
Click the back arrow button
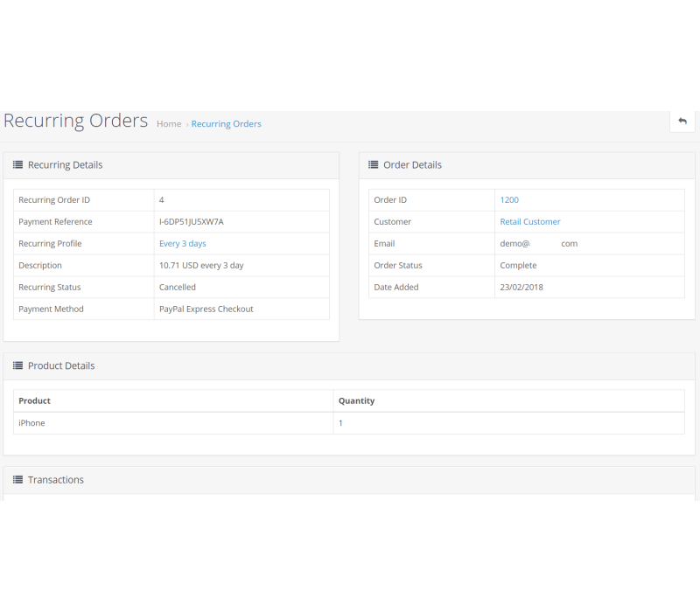[682, 122]
